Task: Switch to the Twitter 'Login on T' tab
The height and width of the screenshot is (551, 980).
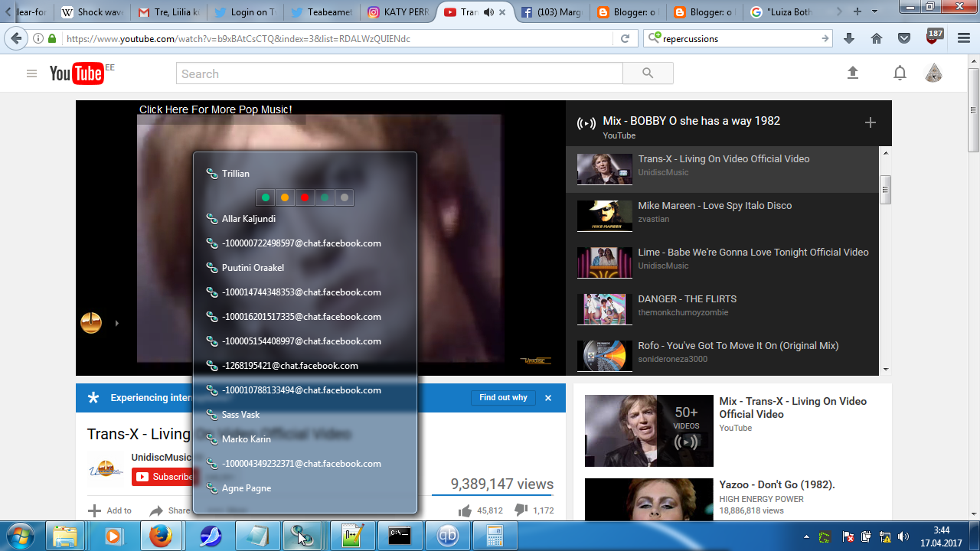Action: coord(244,12)
